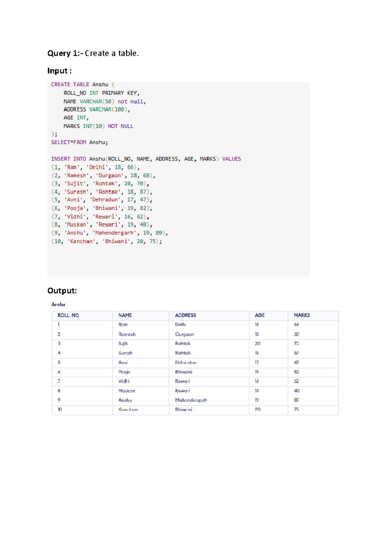Click the "Gurgaon" address cell in the table
392x554 pixels.
[x=185, y=334]
